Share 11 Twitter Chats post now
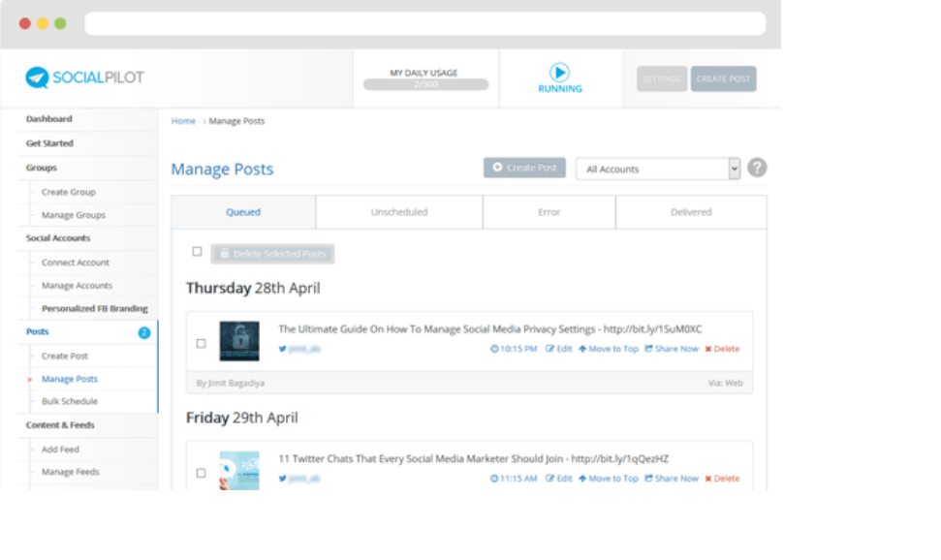This screenshot has height=560, width=941. click(x=672, y=479)
